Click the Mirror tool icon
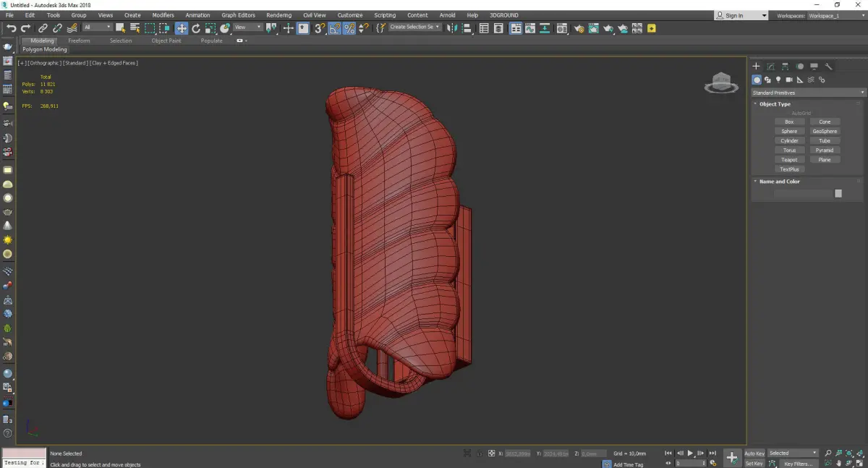Viewport: 868px width, 468px height. coord(451,28)
